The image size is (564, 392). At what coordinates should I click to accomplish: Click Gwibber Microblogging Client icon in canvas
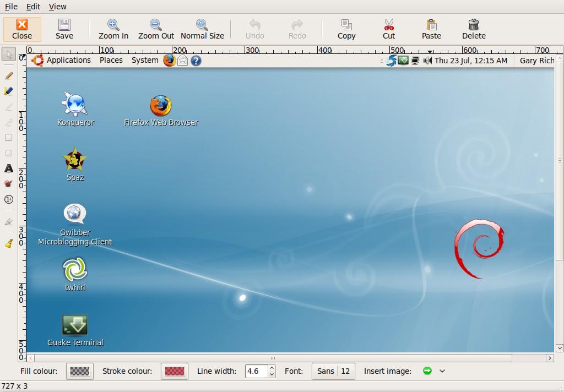(x=75, y=214)
